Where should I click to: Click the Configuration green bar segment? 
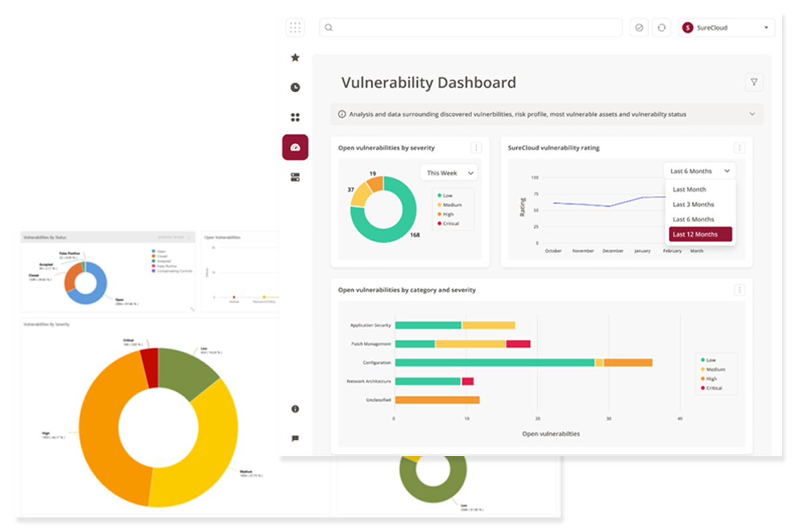[x=494, y=362]
